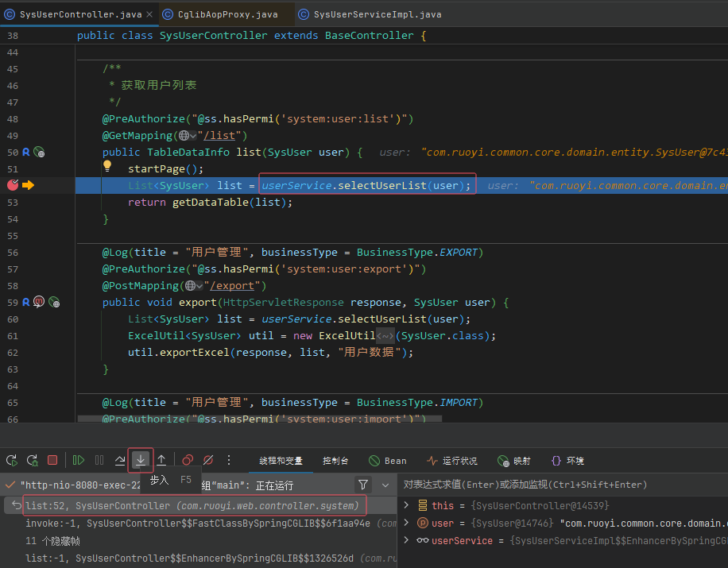Click the red method gutter icon line 59
This screenshot has height=568, width=728.
coord(39,302)
